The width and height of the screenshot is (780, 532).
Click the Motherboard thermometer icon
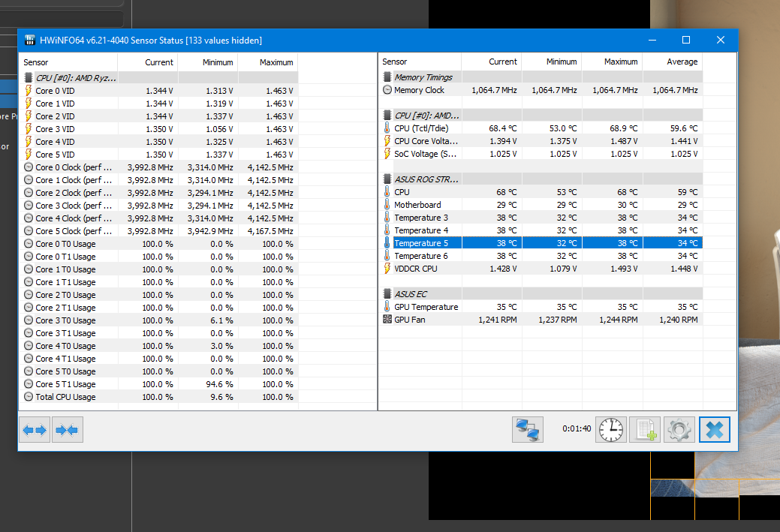[387, 204]
